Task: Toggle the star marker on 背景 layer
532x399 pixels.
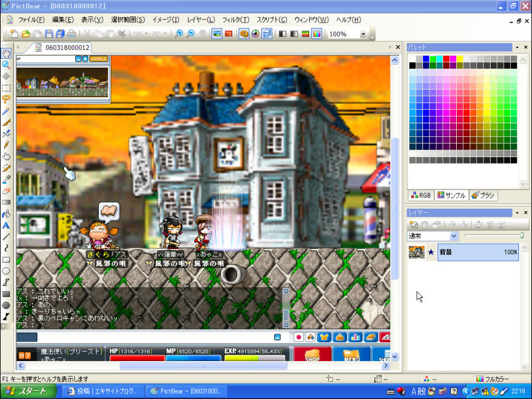Action: (431, 252)
